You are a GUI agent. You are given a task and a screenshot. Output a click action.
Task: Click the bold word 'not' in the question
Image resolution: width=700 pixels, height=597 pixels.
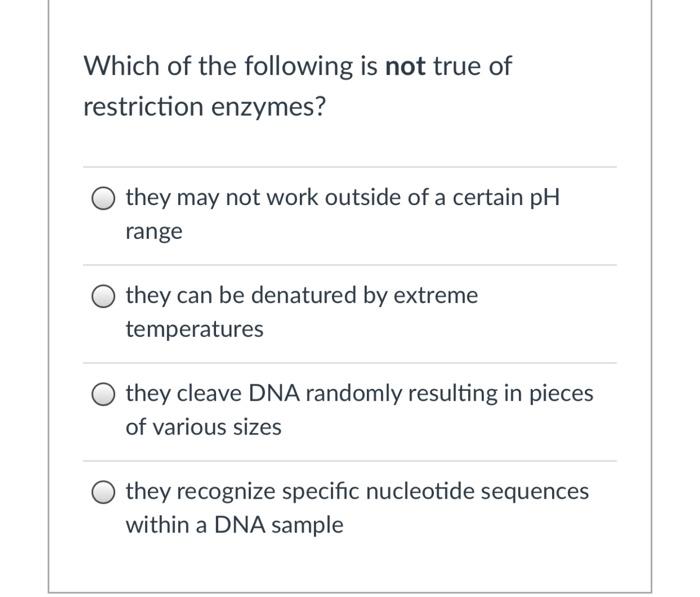click(405, 66)
